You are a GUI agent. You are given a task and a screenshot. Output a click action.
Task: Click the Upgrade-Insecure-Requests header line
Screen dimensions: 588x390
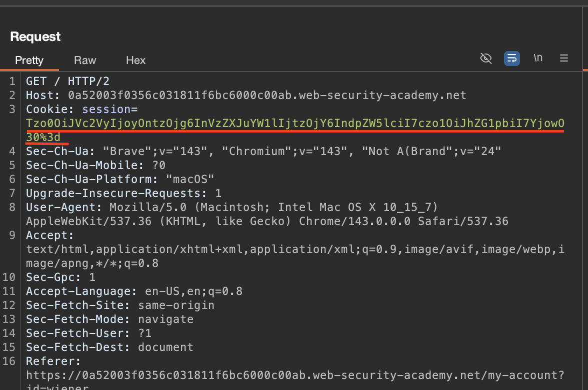click(x=123, y=193)
